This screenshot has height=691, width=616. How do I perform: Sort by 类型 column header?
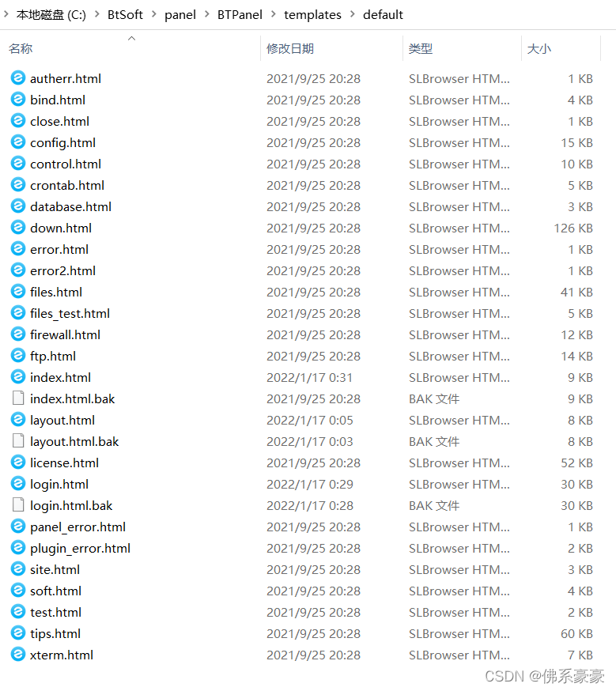click(x=421, y=48)
